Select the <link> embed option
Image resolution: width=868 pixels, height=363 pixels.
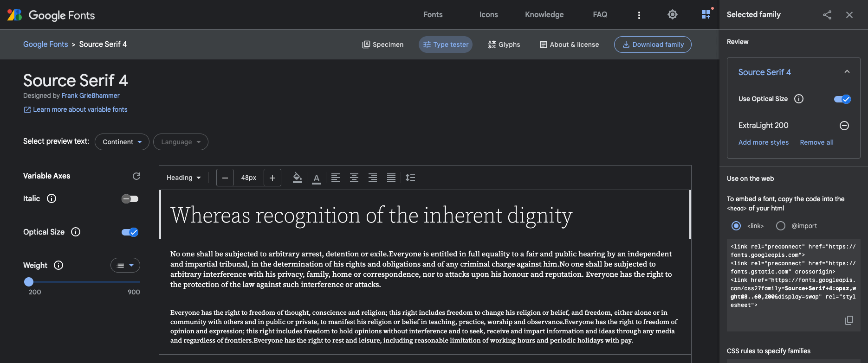click(736, 226)
